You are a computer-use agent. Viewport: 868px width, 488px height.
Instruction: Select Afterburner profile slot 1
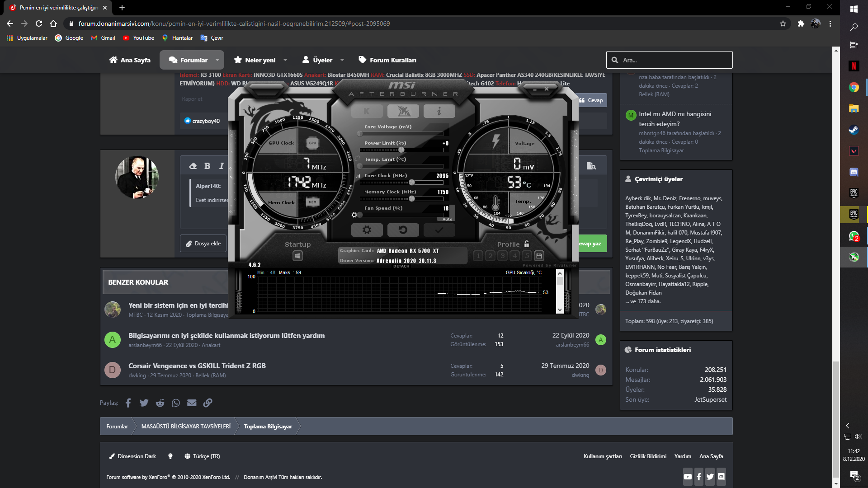[x=478, y=256]
